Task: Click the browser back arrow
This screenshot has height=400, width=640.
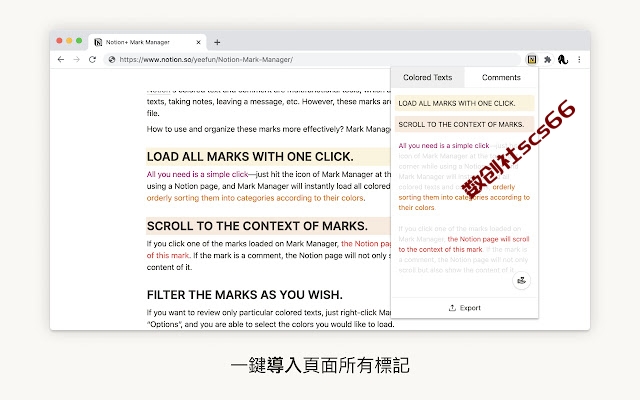Action: click(61, 60)
